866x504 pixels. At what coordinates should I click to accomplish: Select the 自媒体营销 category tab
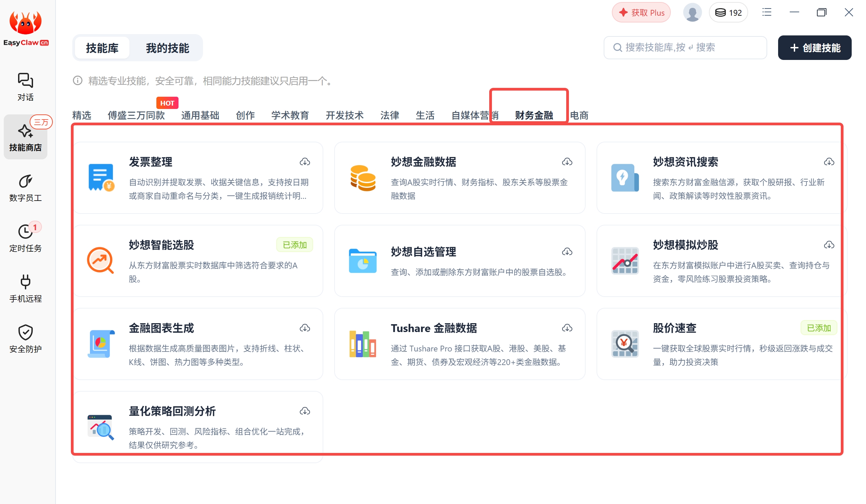pyautogui.click(x=475, y=115)
